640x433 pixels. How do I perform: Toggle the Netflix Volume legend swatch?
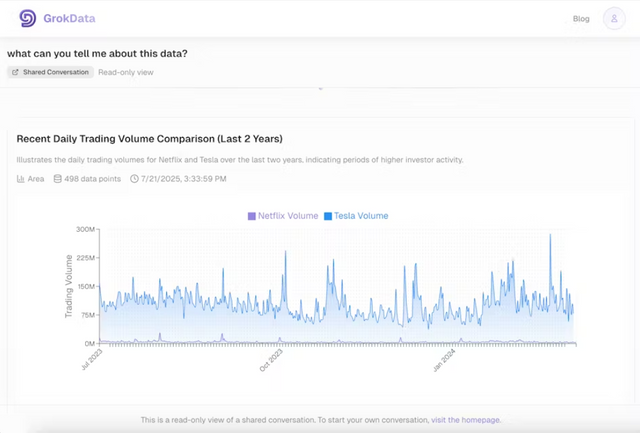(252, 216)
